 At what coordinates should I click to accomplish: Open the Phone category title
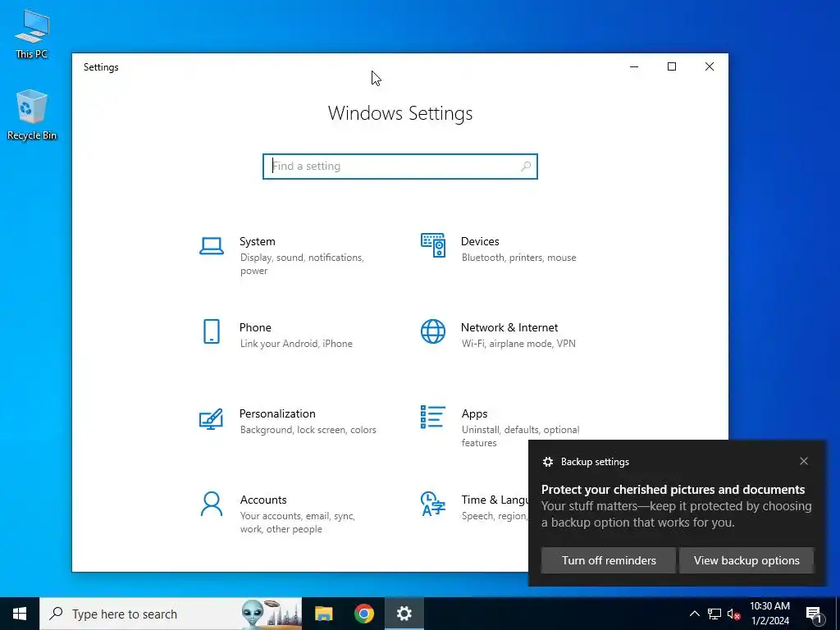pyautogui.click(x=255, y=328)
